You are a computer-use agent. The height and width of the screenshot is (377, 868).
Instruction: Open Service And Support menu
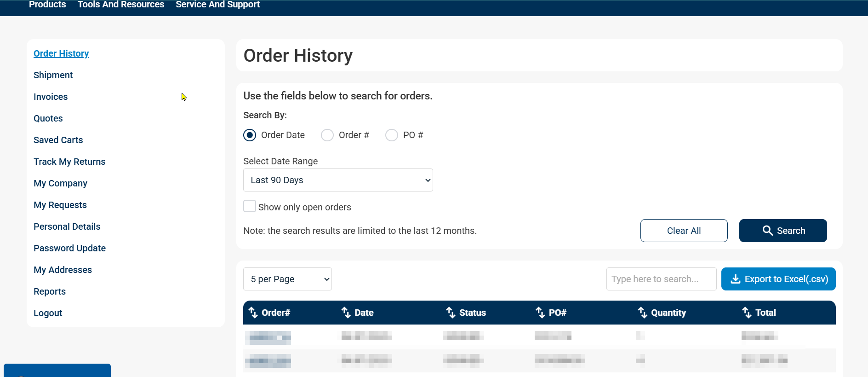point(217,5)
